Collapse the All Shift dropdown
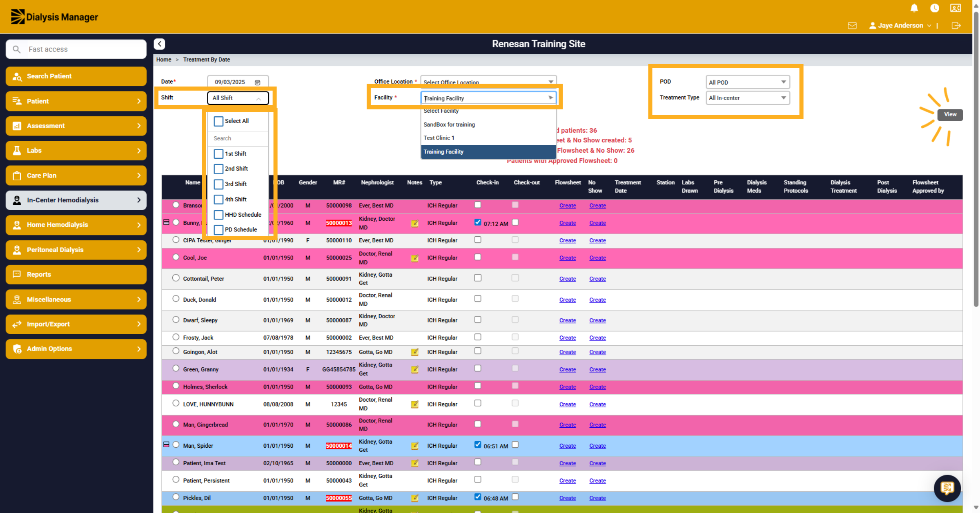This screenshot has width=980, height=513. click(x=238, y=98)
